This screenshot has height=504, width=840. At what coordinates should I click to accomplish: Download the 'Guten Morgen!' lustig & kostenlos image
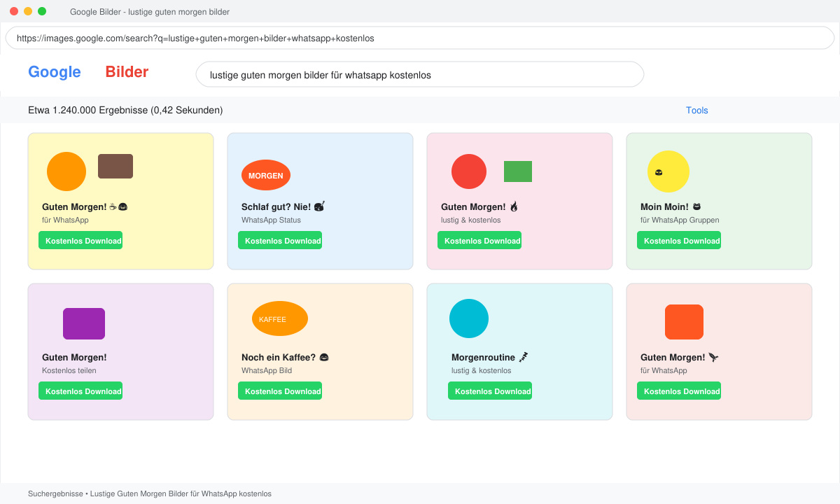[479, 240]
